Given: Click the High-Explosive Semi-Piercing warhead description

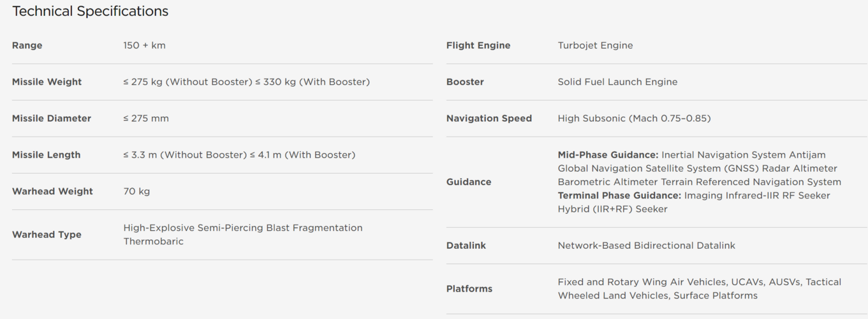Looking at the screenshot, I should click(243, 235).
